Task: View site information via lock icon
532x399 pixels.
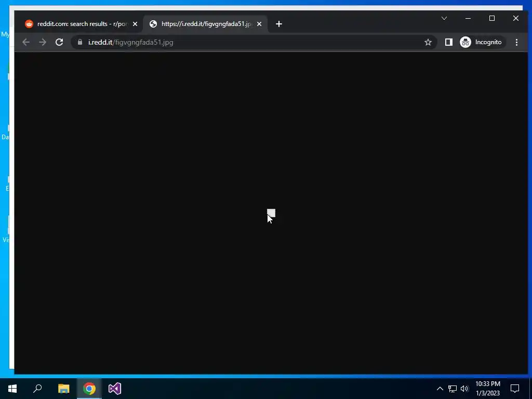Action: click(80, 42)
